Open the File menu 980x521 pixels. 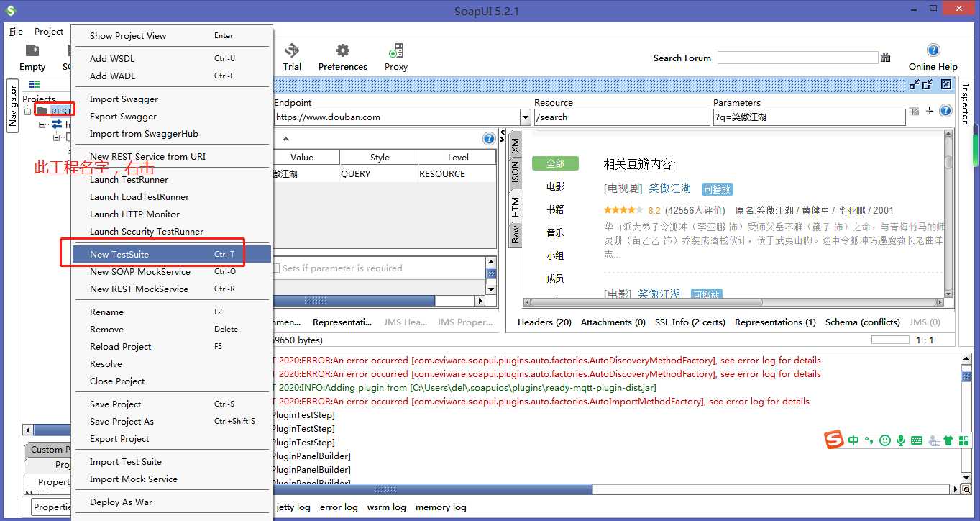click(x=16, y=31)
